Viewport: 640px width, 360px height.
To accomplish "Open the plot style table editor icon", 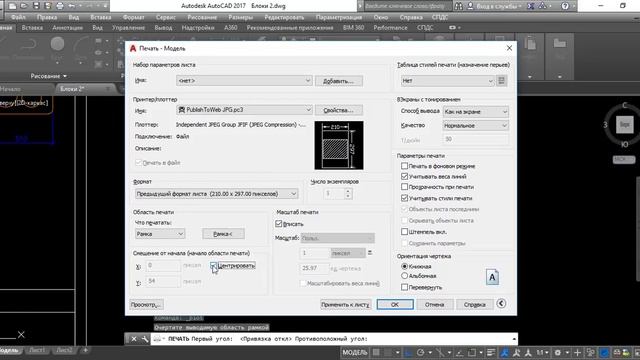I will [x=502, y=80].
